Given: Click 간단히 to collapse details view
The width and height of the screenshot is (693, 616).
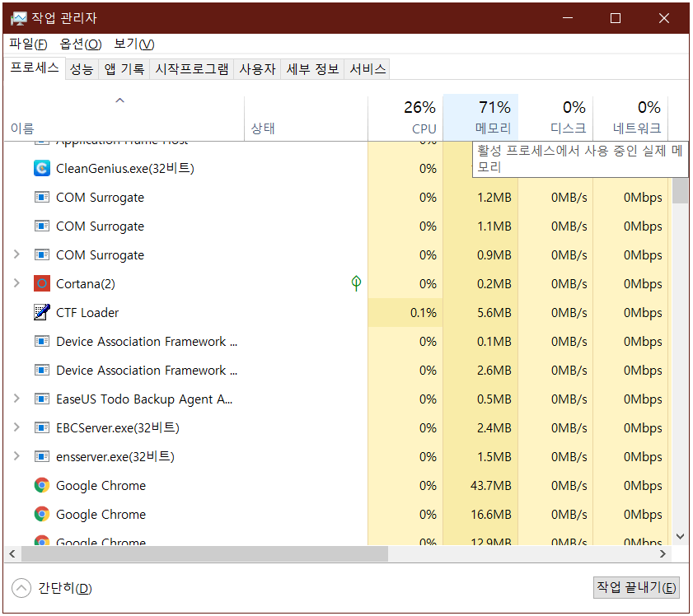Looking at the screenshot, I should 51,588.
